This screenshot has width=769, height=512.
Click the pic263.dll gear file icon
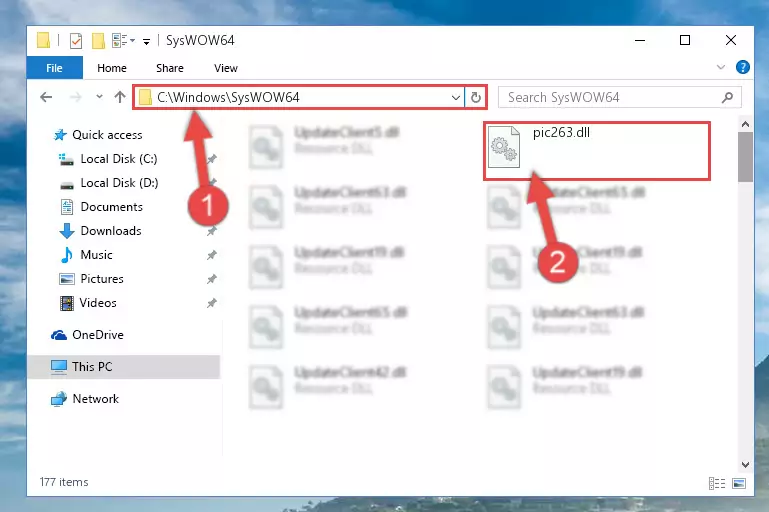[504, 147]
